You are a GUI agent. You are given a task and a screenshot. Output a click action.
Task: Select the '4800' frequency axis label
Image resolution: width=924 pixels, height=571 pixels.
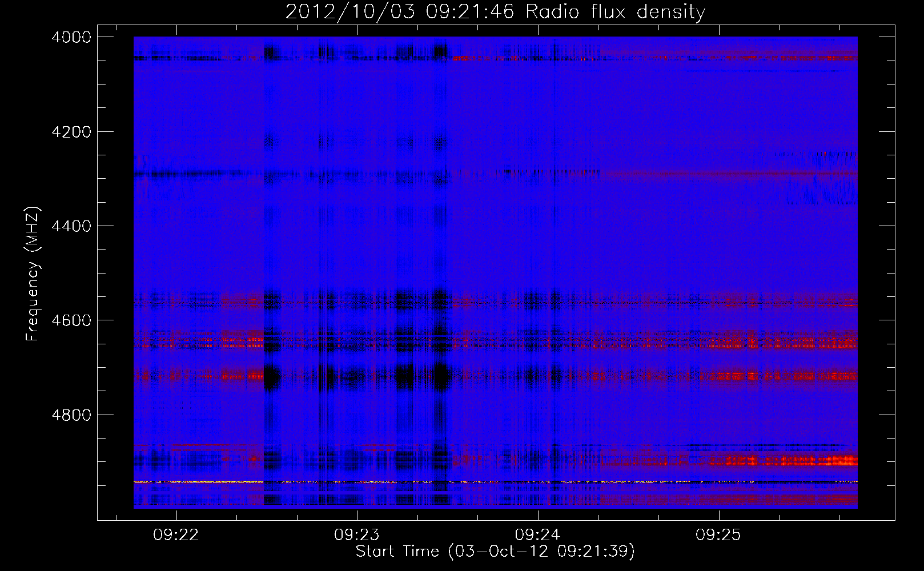click(x=71, y=415)
